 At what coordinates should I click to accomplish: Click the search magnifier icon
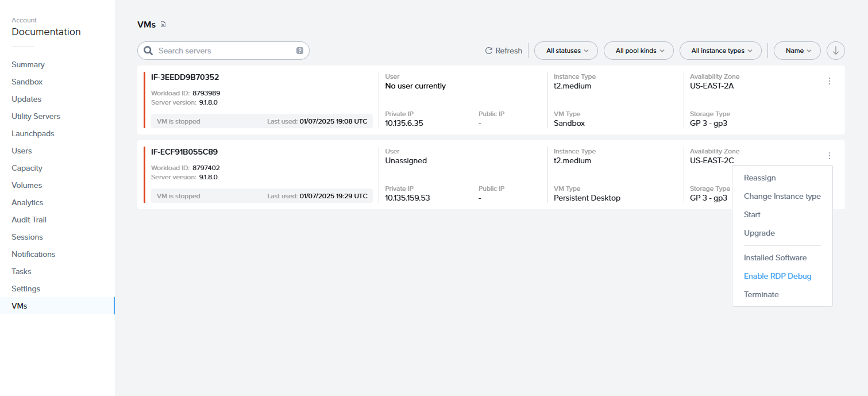click(148, 51)
